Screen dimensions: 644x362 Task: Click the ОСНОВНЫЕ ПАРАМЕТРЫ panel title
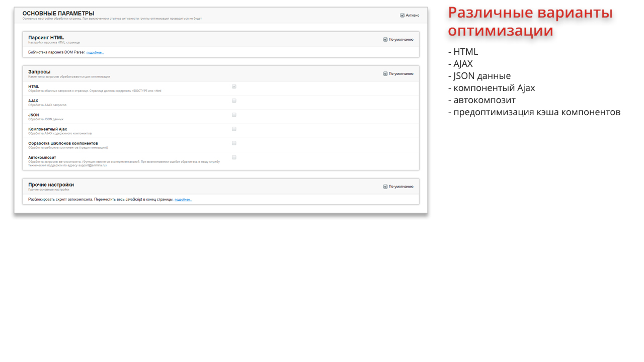pyautogui.click(x=58, y=14)
